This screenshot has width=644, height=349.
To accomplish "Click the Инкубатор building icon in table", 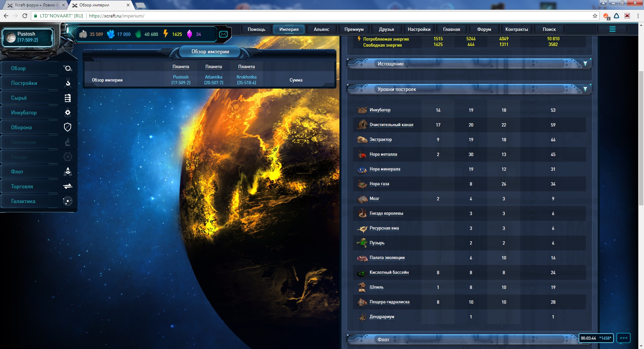I will click(362, 110).
